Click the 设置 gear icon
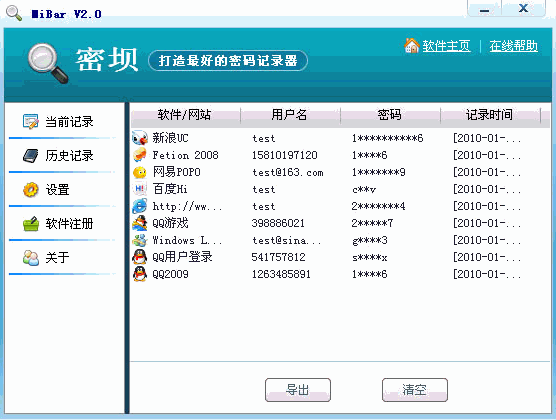 pos(30,189)
